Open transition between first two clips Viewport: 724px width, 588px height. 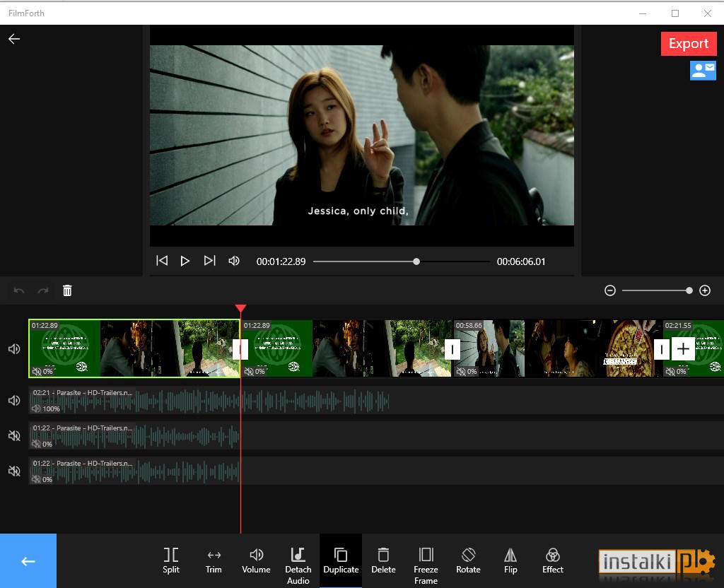240,349
